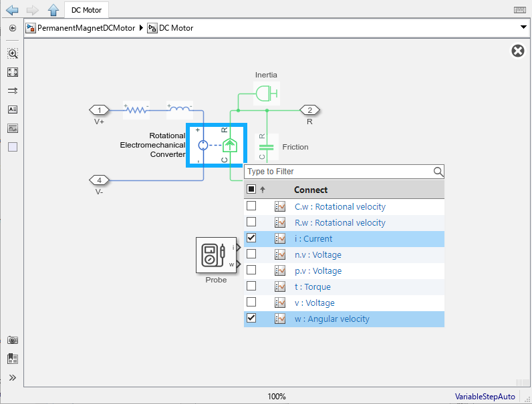This screenshot has height=404, width=532.
Task: Click the Probe block
Action: pyautogui.click(x=215, y=256)
